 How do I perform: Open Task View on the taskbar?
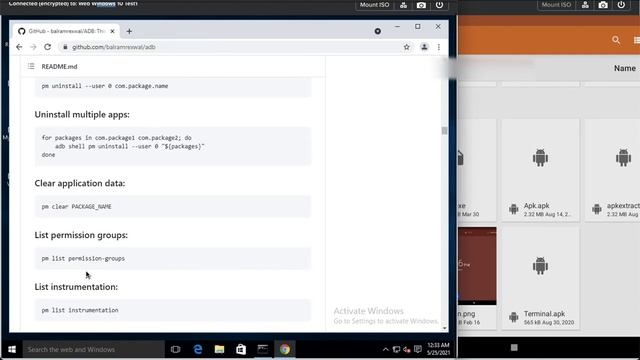click(x=176, y=349)
